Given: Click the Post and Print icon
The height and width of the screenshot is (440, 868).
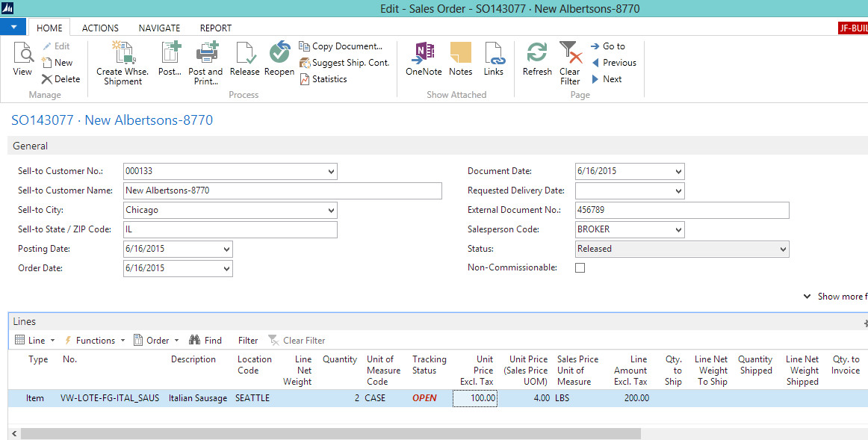Looking at the screenshot, I should point(205,54).
